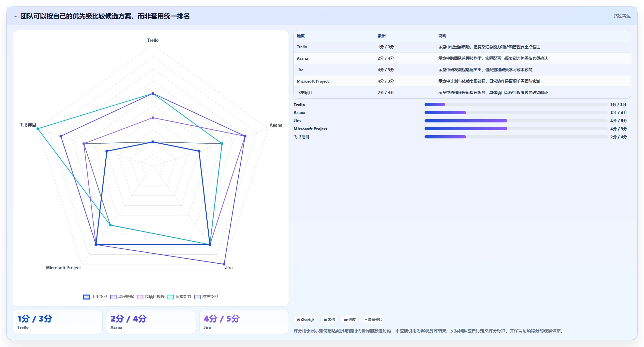
Task: Select the Jira 4分 / 5分 summary card
Action: (x=244, y=322)
